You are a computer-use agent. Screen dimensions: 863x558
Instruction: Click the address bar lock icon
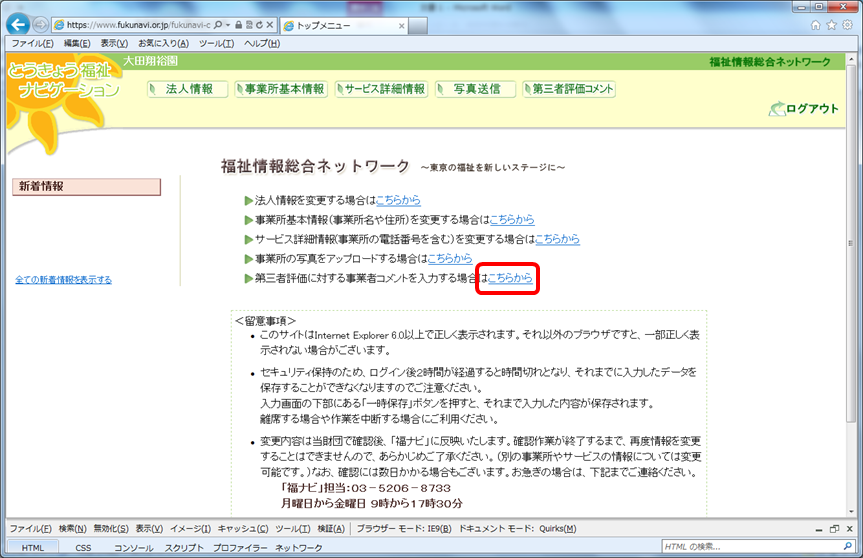239,25
